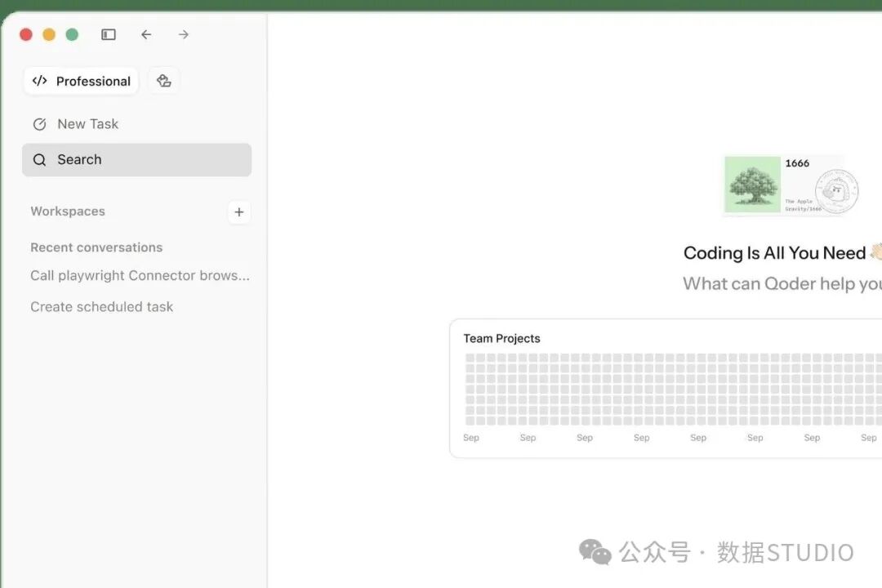Open the 'Call playwright Connector brows...' conversation
Screen dimensions: 882x588
click(x=140, y=276)
